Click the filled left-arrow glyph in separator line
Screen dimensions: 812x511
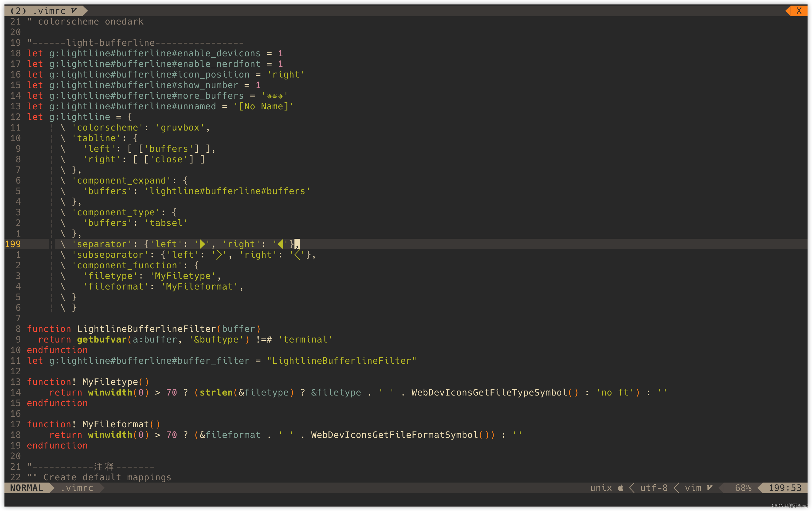(x=281, y=244)
